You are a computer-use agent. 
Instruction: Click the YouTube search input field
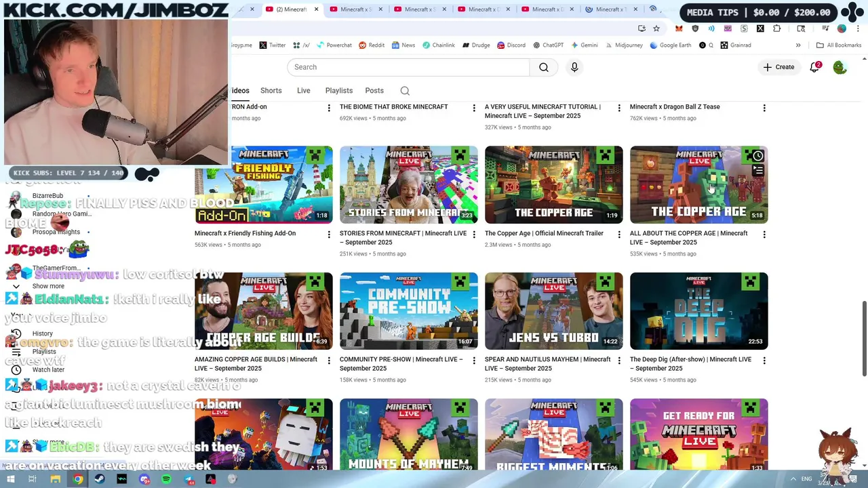408,67
